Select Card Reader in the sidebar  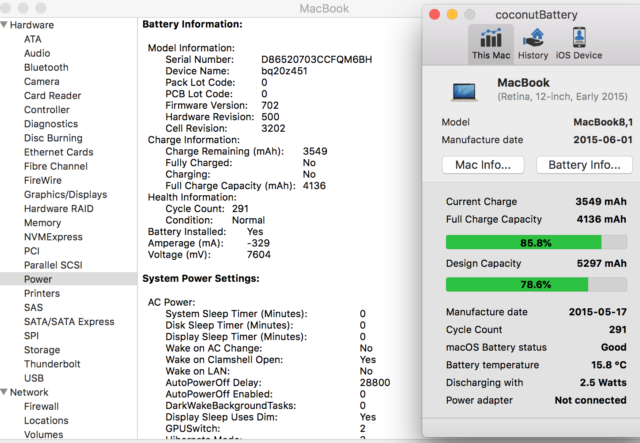[x=53, y=96]
